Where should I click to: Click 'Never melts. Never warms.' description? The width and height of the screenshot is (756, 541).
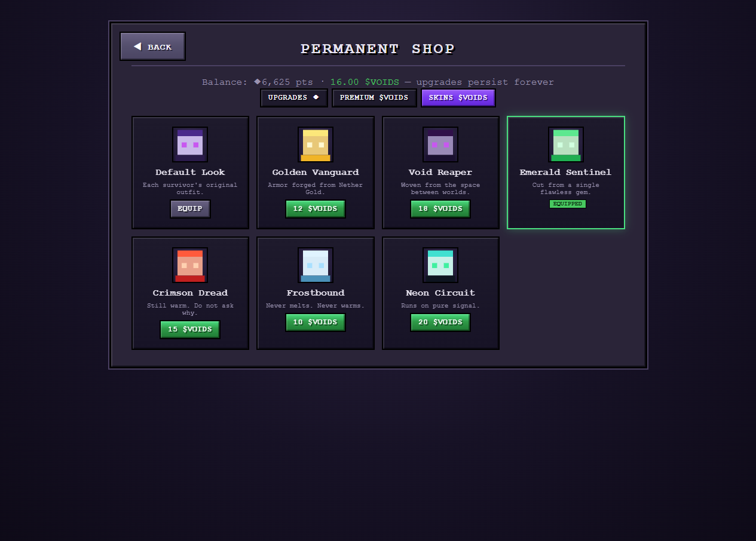tap(316, 306)
